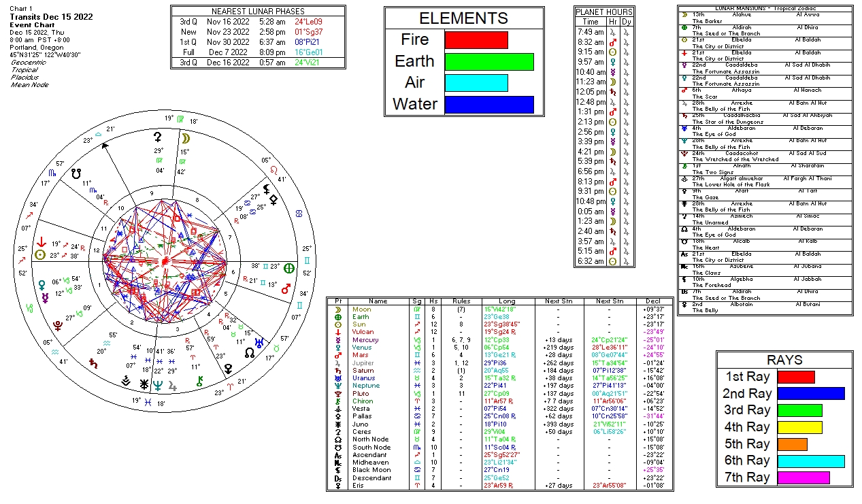This screenshot has width=862, height=504.
Task: Click the Saturn glyph in the chart wheel
Action: tap(93, 363)
